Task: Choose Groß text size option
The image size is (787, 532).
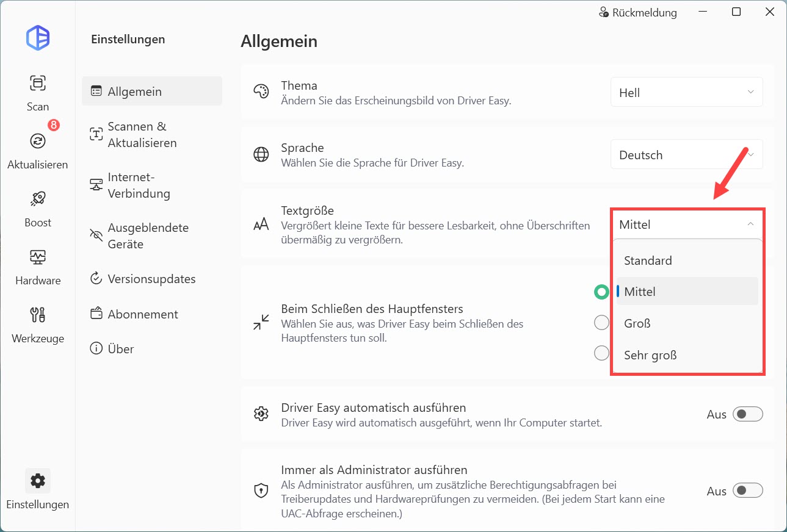Action: coord(687,323)
